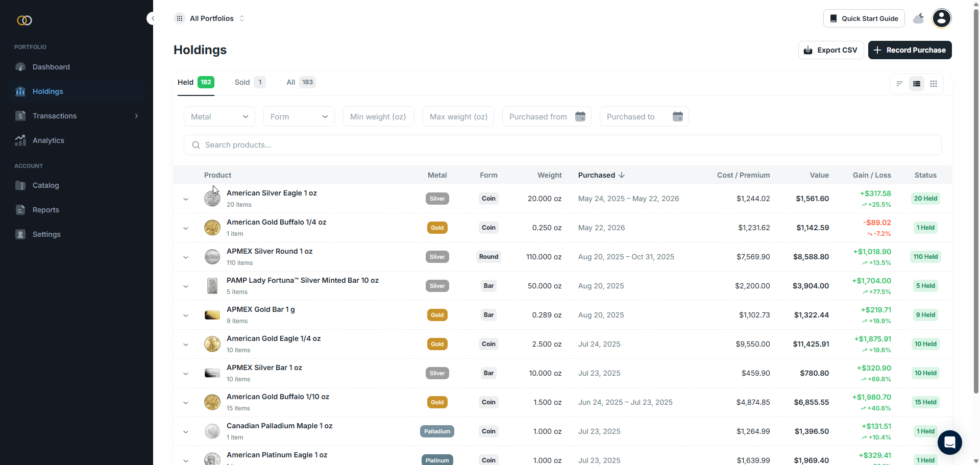Expand American Gold Buffalo 1/10 oz row

(x=186, y=403)
